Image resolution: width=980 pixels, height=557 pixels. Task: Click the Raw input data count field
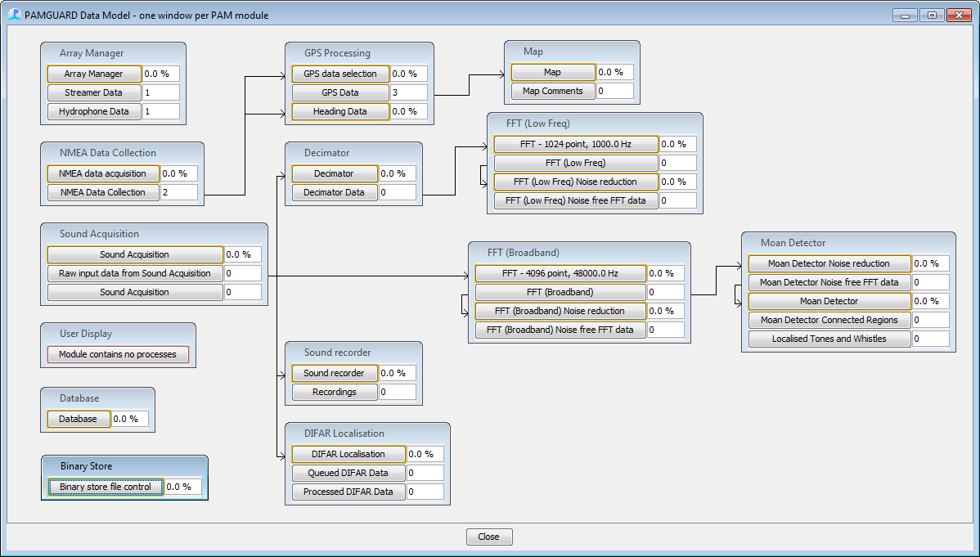pyautogui.click(x=242, y=273)
